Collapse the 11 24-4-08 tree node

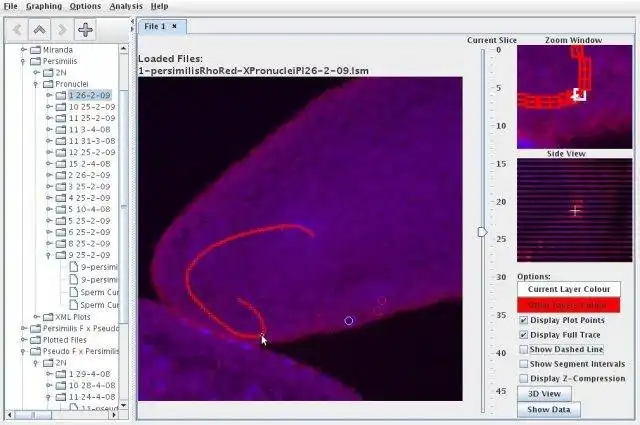tap(49, 397)
